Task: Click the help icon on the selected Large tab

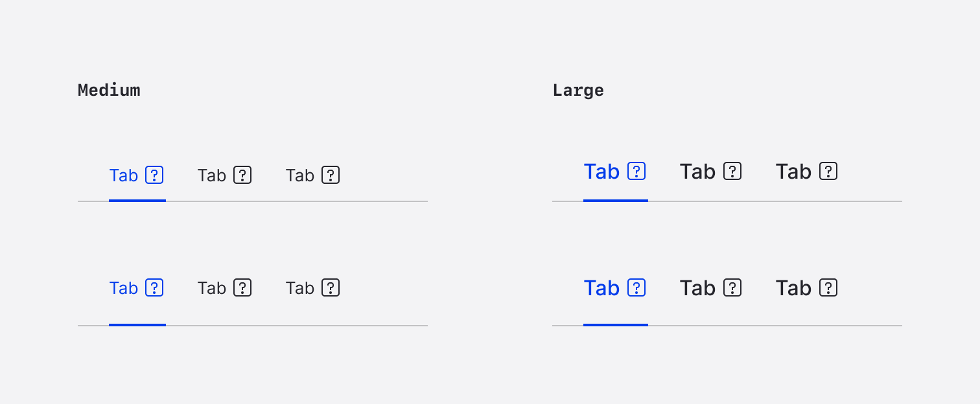Action: pos(637,171)
